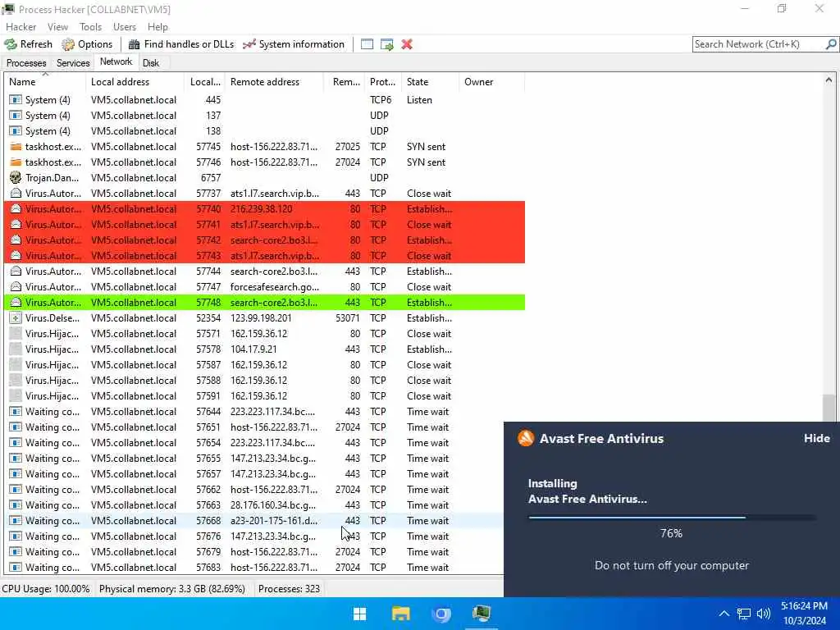Click icon of green Virus.Autor... port 57748 row
The image size is (840, 630).
point(16,303)
